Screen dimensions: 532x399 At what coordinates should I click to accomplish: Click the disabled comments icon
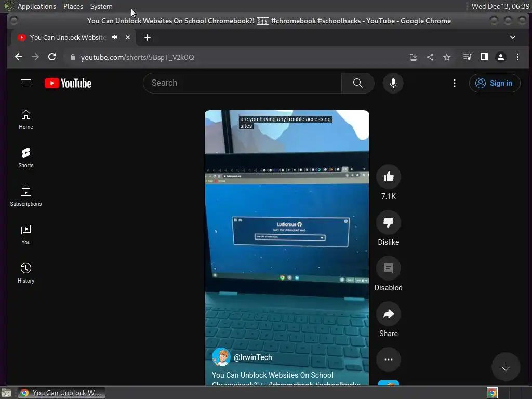pyautogui.click(x=389, y=269)
